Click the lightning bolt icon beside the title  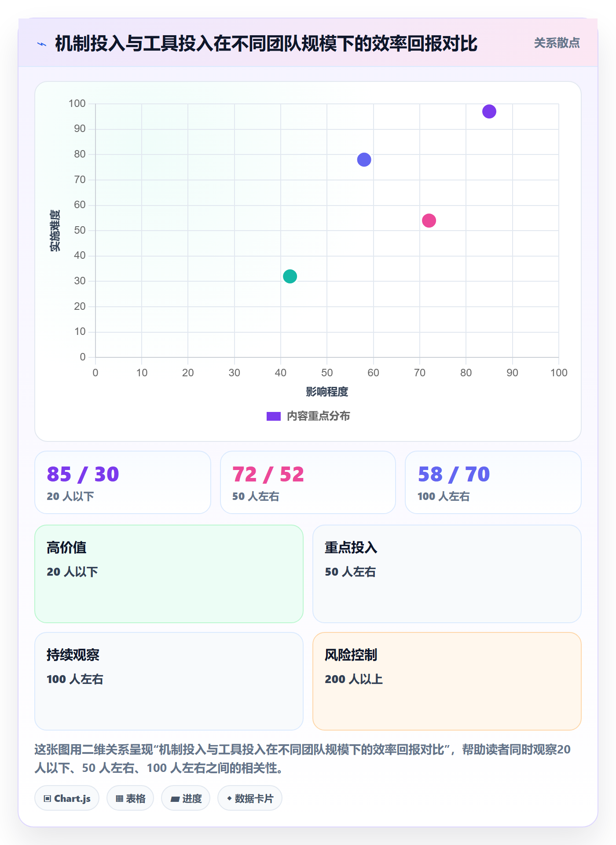pyautogui.click(x=42, y=44)
